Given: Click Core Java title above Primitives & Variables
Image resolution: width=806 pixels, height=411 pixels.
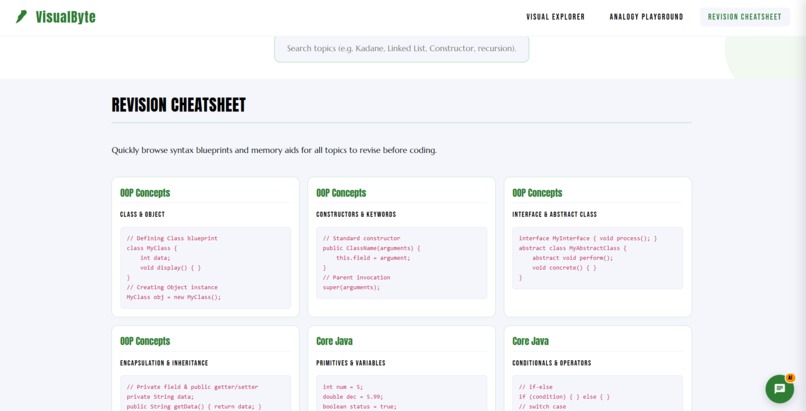Looking at the screenshot, I should tap(334, 341).
